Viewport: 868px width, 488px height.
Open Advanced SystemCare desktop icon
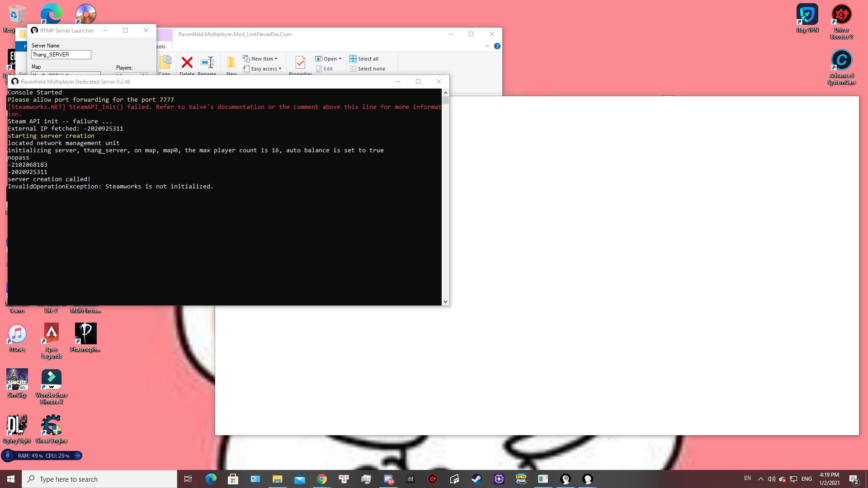(841, 67)
